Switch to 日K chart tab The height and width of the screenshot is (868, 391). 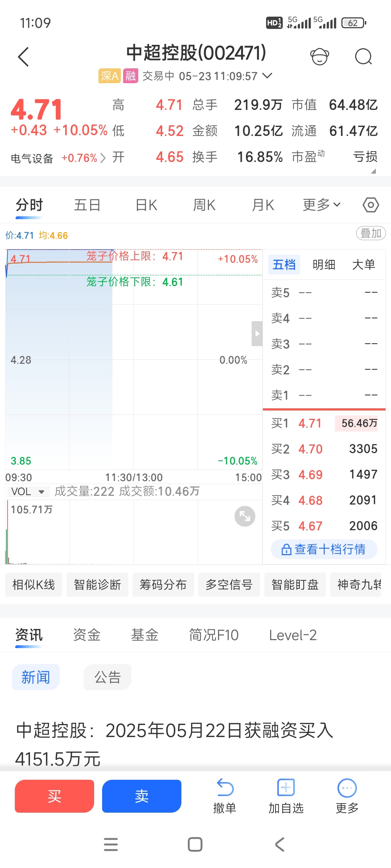[x=146, y=205]
